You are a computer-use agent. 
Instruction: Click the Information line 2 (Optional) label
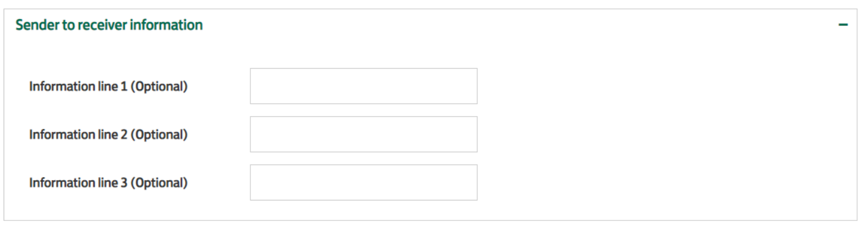point(109,135)
